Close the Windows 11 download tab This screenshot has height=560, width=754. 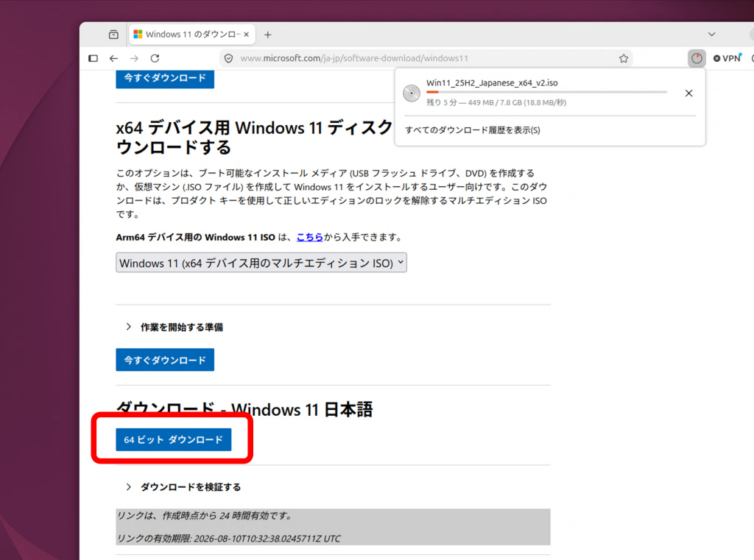(x=246, y=35)
